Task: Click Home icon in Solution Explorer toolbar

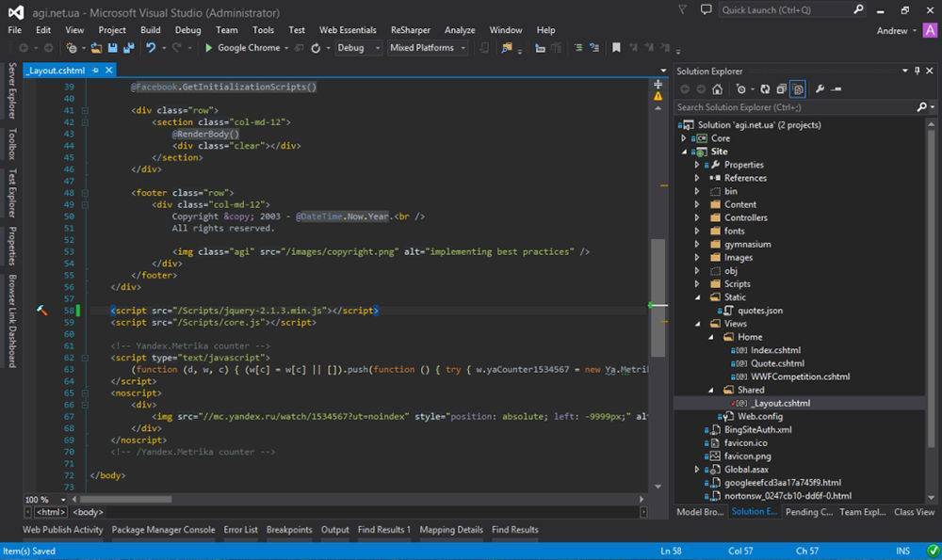Action: tap(717, 89)
